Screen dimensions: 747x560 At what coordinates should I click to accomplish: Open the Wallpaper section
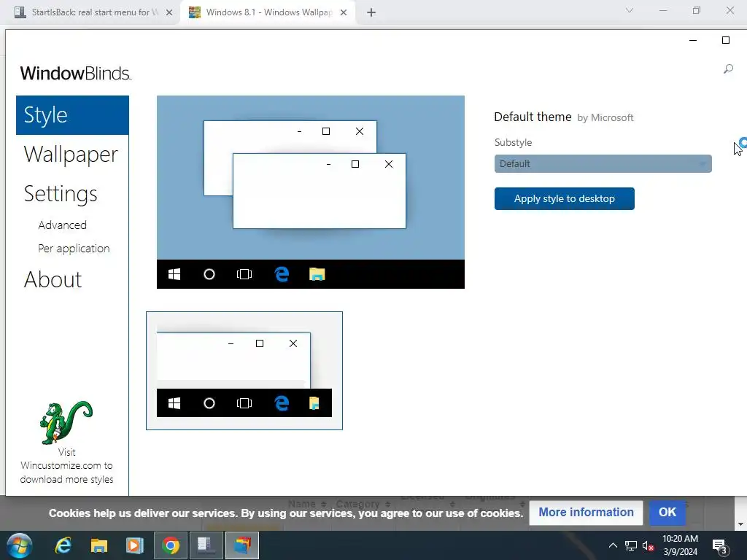pos(71,155)
